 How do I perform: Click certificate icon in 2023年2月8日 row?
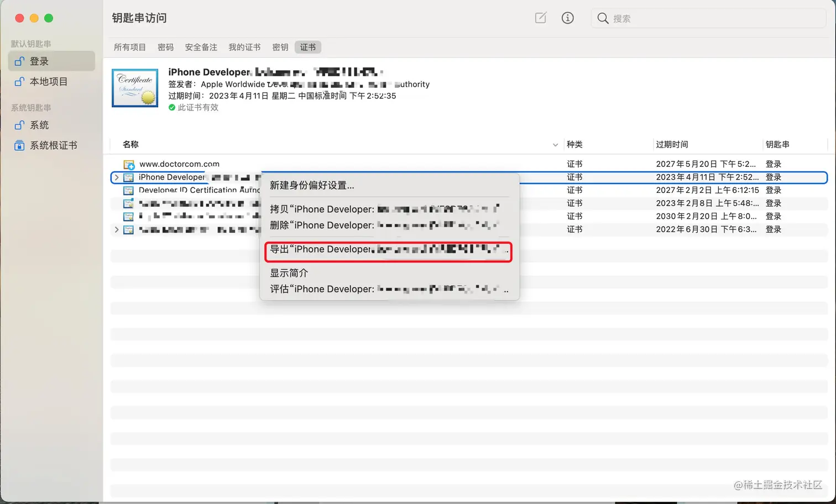[128, 203]
